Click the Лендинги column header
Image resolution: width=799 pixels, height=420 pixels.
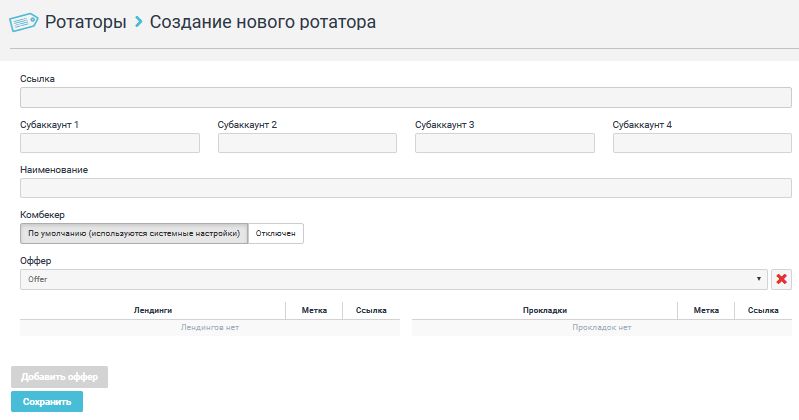(x=153, y=310)
